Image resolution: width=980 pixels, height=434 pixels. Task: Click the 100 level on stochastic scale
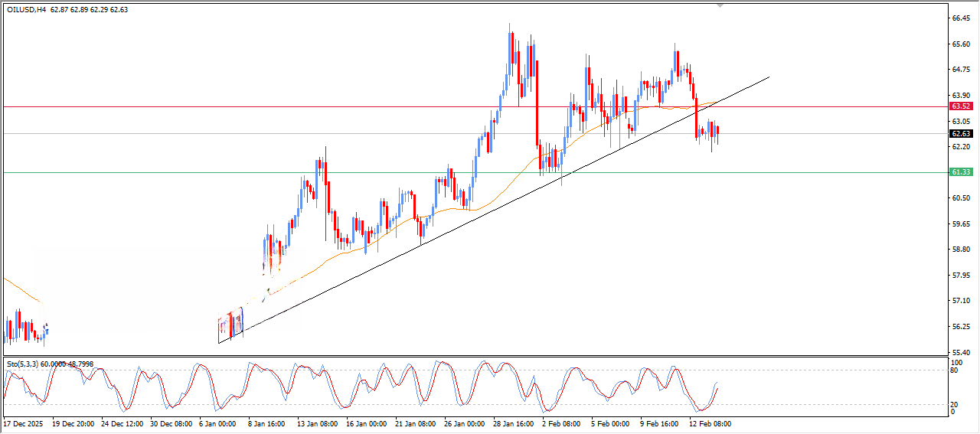(x=955, y=361)
